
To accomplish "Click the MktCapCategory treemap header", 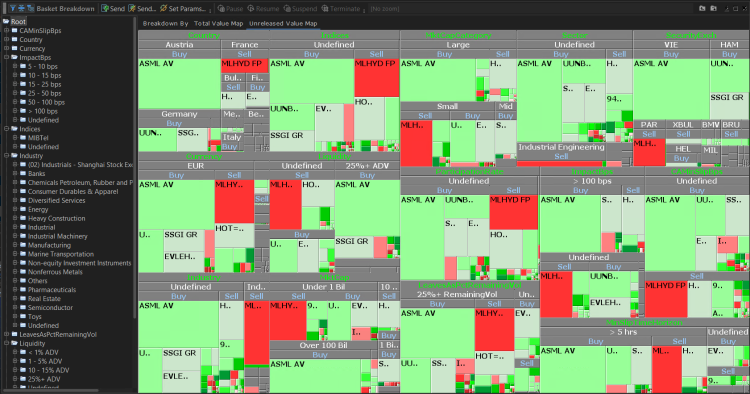I will click(x=458, y=35).
